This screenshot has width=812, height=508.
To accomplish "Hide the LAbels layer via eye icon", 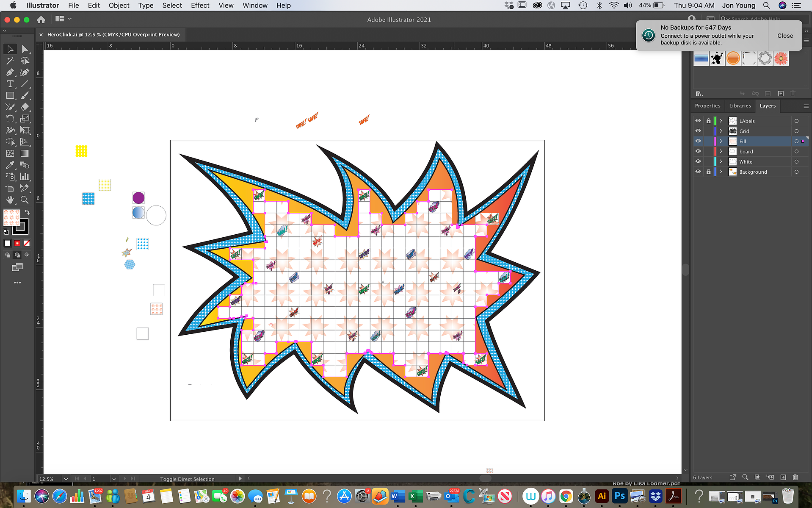I will (x=698, y=121).
